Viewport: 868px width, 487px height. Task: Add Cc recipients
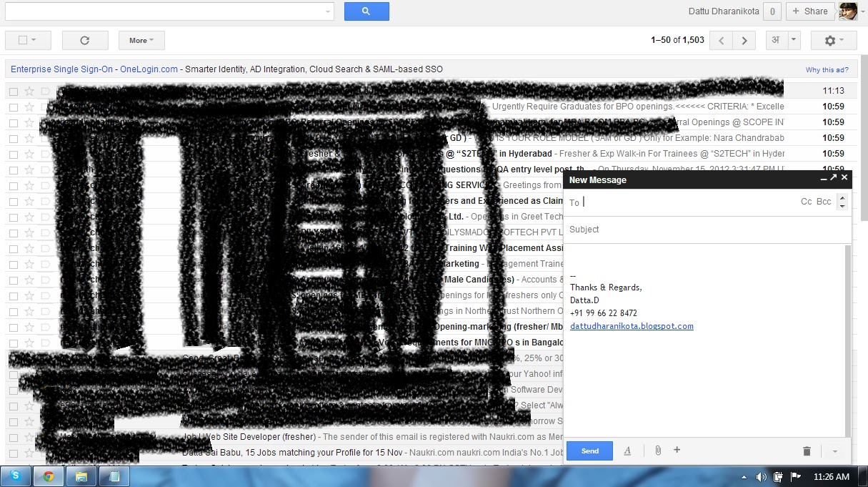click(806, 202)
